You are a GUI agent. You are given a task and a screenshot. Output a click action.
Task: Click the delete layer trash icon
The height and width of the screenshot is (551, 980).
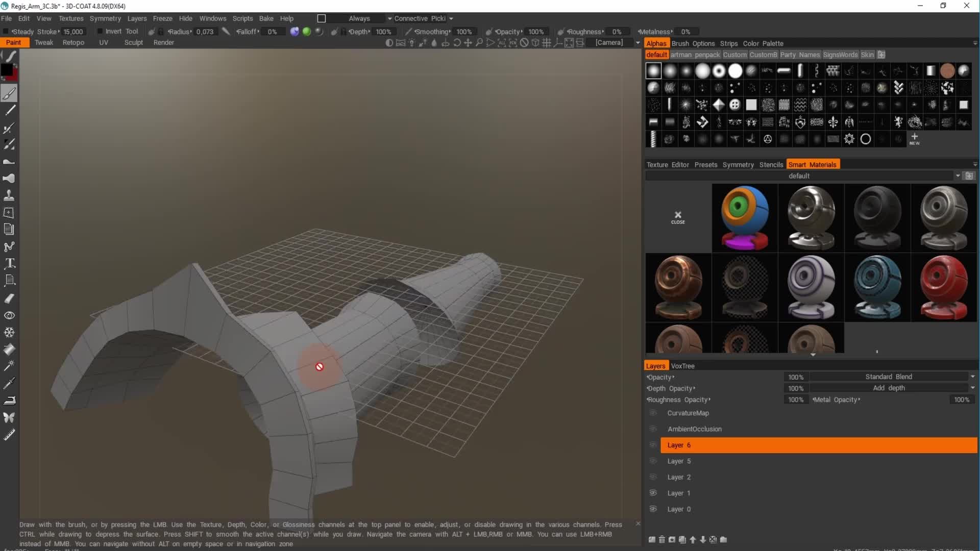pos(662,539)
